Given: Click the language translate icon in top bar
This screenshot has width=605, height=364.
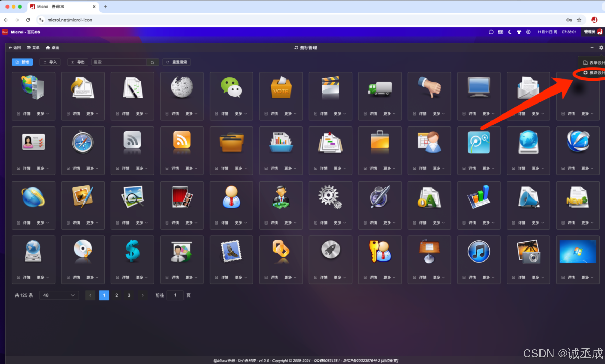Looking at the screenshot, I should point(500,32).
